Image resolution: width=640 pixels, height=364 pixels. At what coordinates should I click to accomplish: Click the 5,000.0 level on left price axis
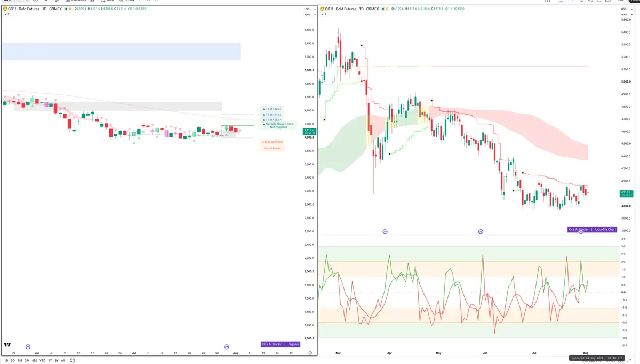click(309, 70)
